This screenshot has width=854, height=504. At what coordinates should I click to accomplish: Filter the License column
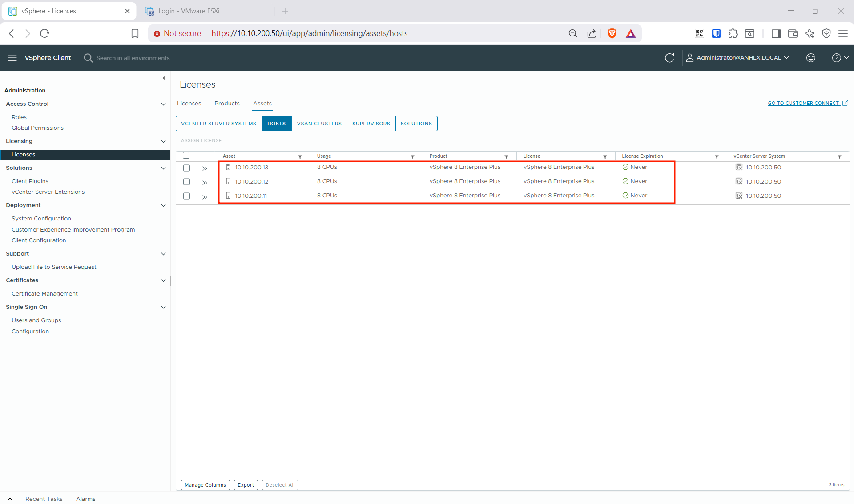pos(605,156)
